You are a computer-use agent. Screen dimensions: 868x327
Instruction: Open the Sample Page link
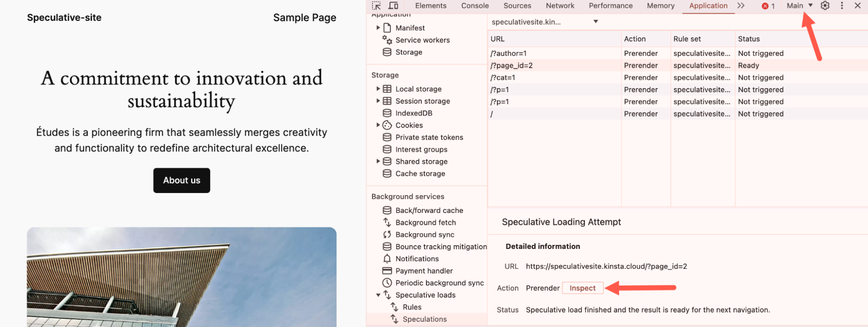click(x=304, y=18)
